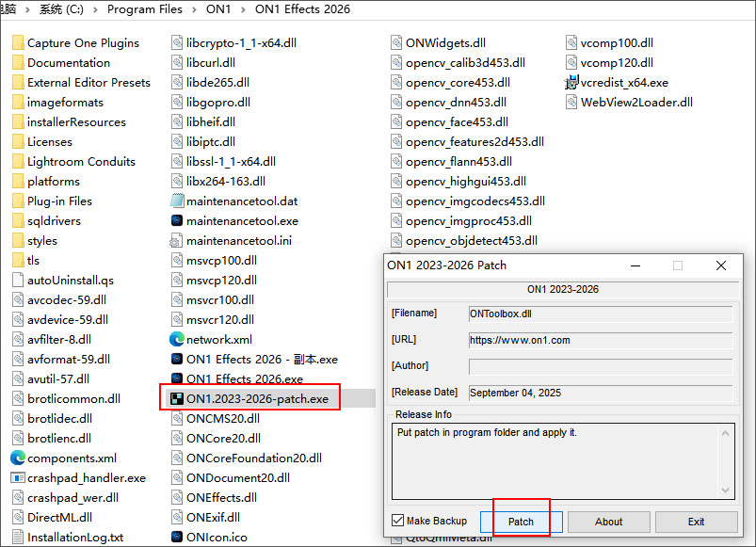This screenshot has height=547, width=756.
Task: Select the vcomp120.dll file name
Action: [617, 63]
